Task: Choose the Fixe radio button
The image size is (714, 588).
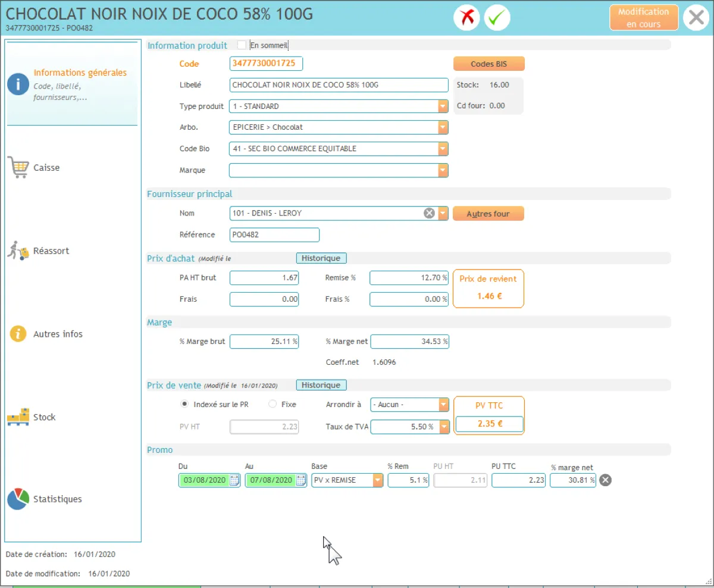Action: pos(273,404)
